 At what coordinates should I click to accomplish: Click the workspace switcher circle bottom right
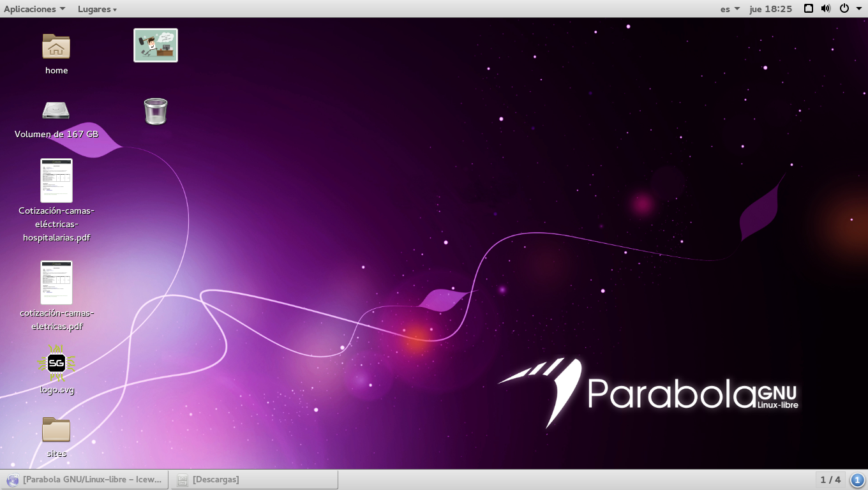pyautogui.click(x=856, y=479)
